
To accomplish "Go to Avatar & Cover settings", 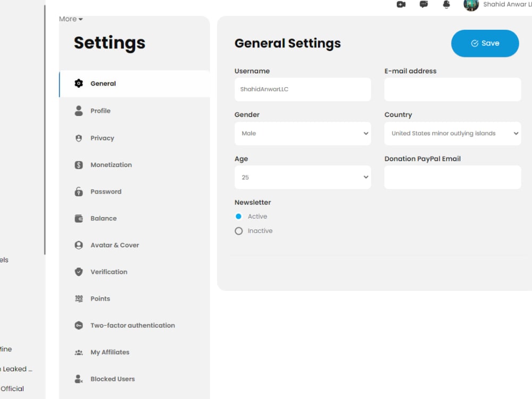I will (135, 245).
